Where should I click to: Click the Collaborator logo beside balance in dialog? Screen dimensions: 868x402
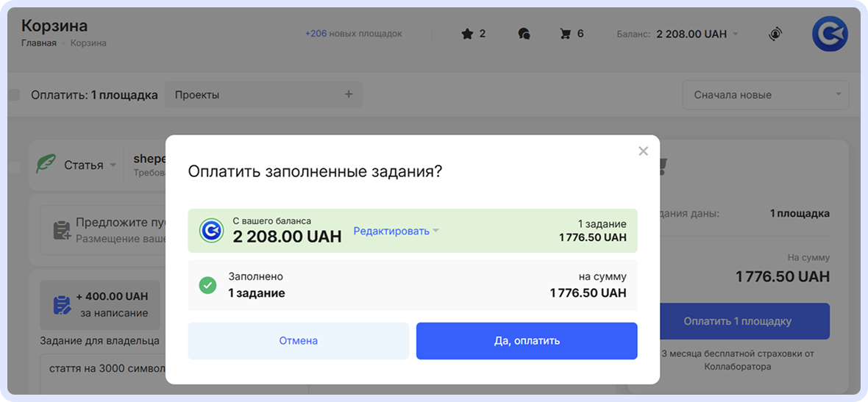click(212, 231)
